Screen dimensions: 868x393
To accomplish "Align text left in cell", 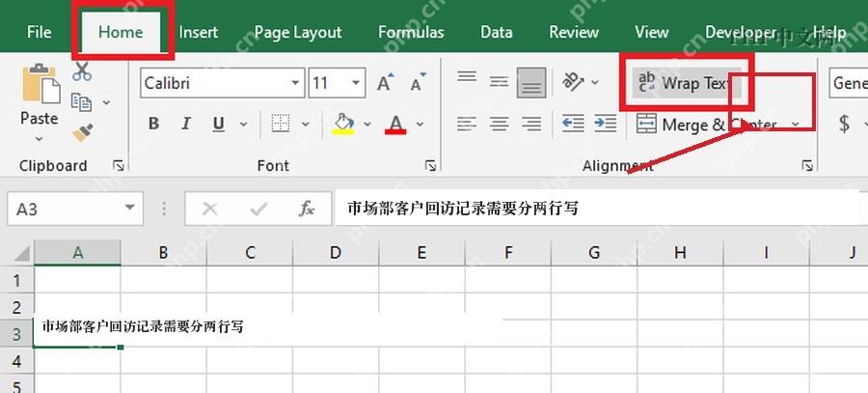I will tap(467, 123).
